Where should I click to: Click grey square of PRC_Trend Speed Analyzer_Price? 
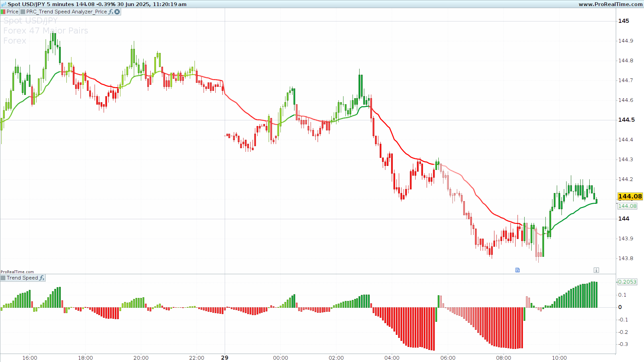click(x=23, y=12)
